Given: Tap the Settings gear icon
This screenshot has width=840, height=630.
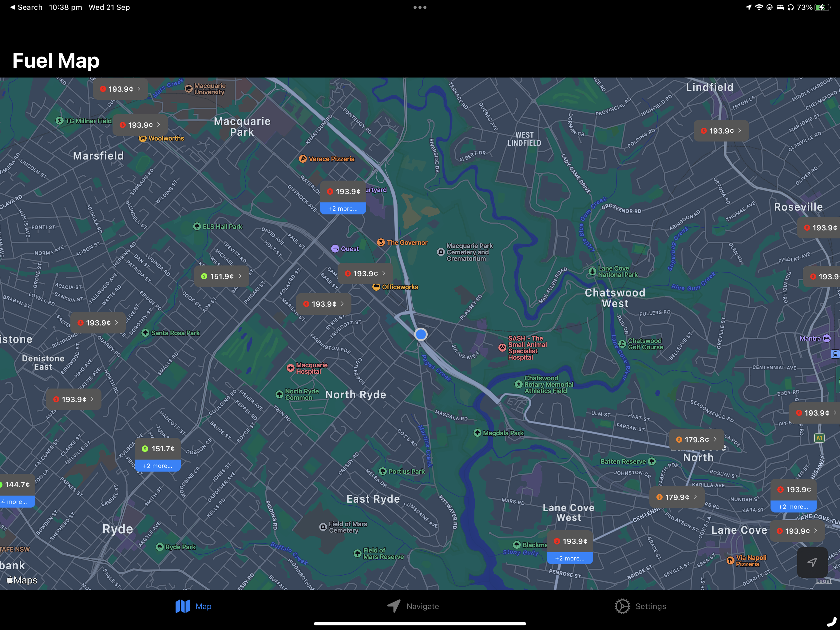Looking at the screenshot, I should point(622,606).
